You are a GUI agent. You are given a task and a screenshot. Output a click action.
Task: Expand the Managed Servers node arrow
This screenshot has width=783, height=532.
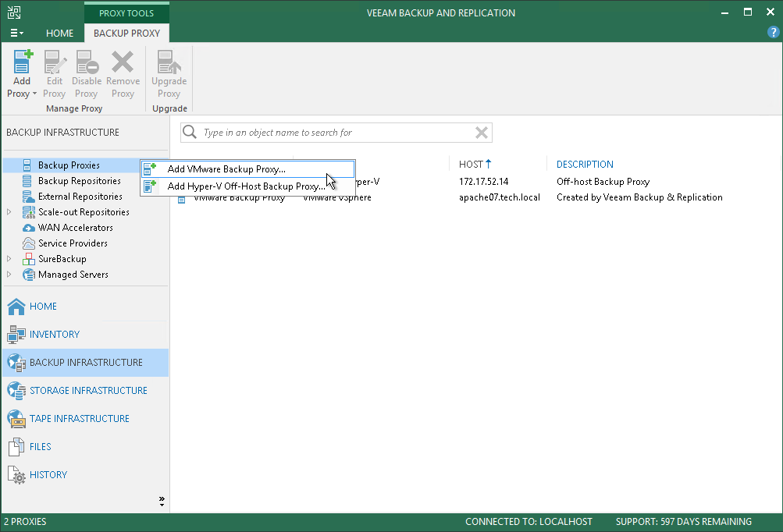click(x=9, y=275)
